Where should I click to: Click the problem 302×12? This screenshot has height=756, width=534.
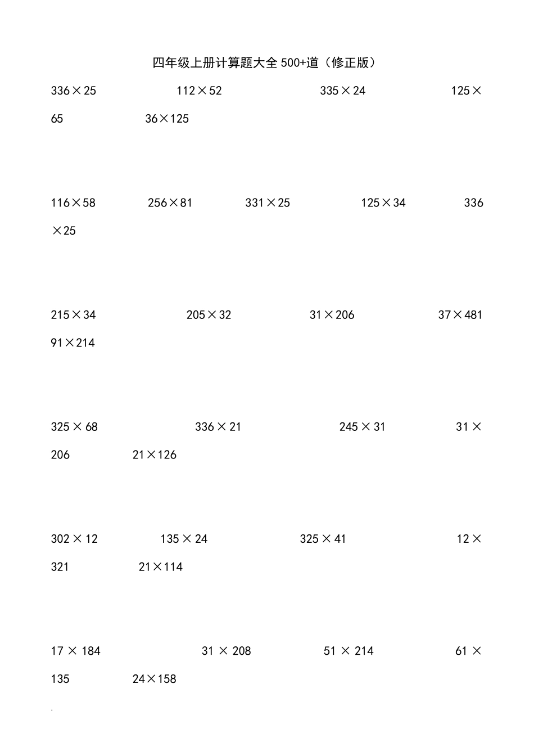pos(74,539)
